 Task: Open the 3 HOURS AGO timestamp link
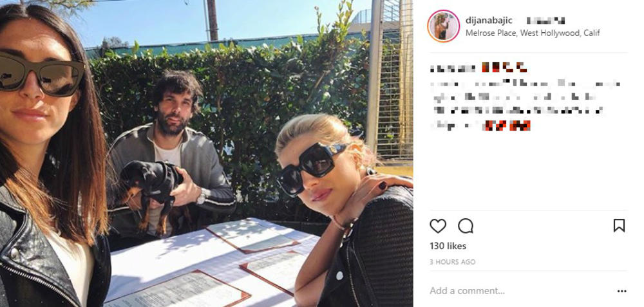453,262
